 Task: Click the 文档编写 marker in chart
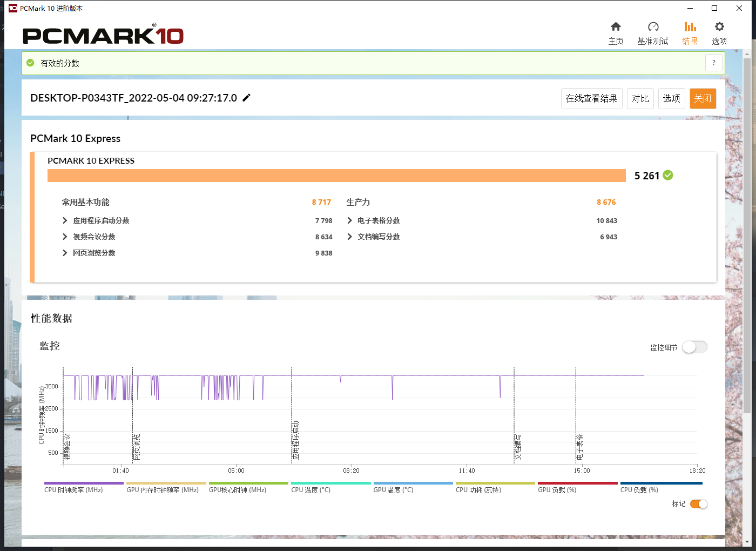coord(518,447)
